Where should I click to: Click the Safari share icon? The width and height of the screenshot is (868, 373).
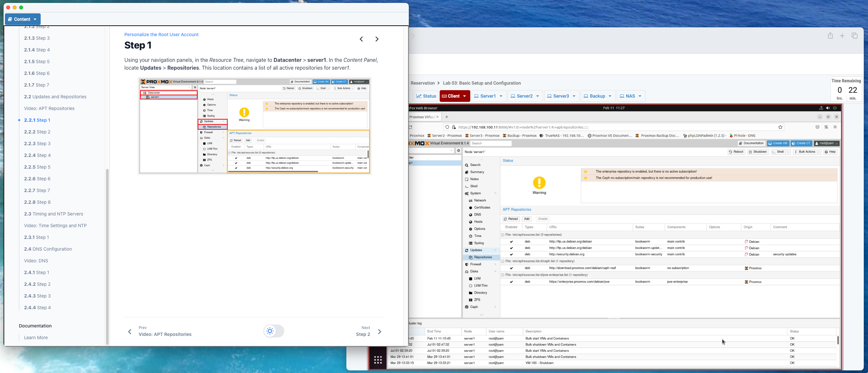click(x=830, y=36)
